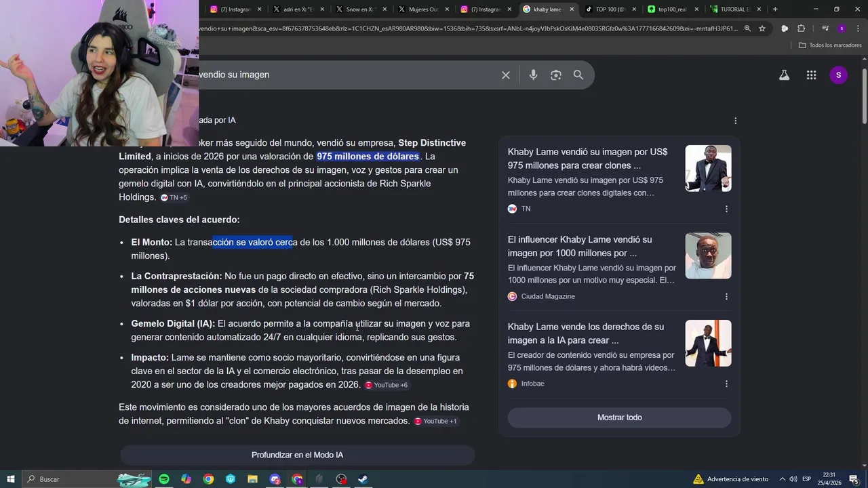Switch to the 'adri en X' tab
Image resolution: width=868 pixels, height=488 pixels.
coord(298,9)
